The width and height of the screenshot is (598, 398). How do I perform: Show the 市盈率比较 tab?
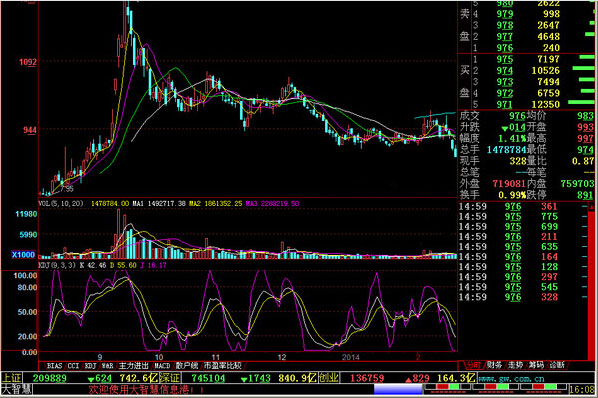(222, 366)
